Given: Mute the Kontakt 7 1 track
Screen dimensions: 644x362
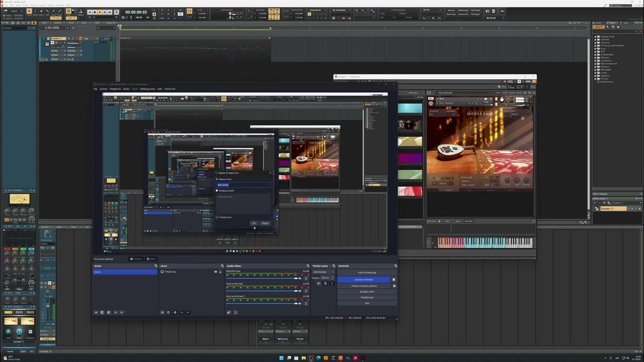Looking at the screenshot, I should [68, 39].
